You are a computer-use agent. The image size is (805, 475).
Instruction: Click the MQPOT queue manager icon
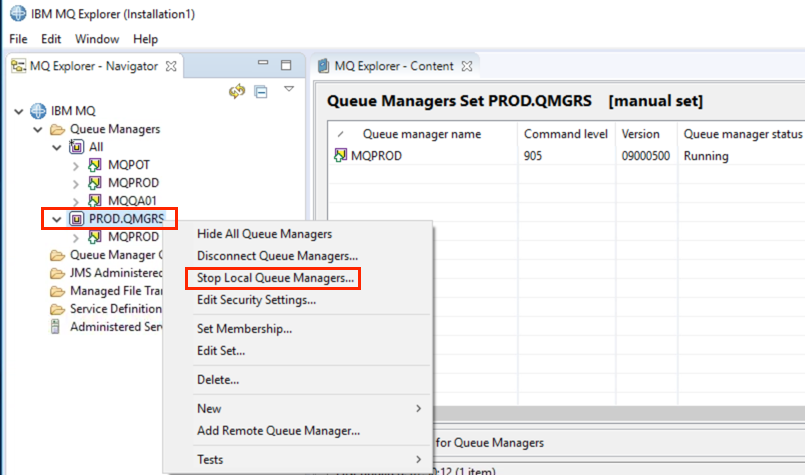(94, 165)
